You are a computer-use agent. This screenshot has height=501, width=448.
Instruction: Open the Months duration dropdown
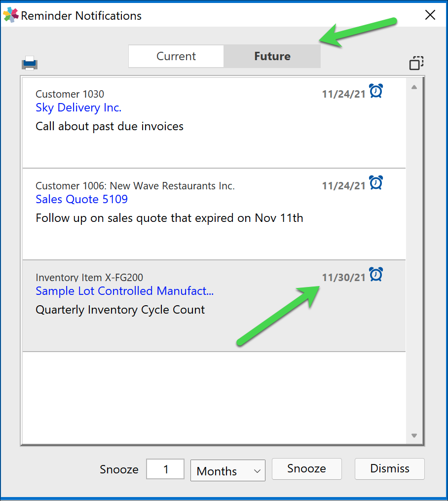227,470
